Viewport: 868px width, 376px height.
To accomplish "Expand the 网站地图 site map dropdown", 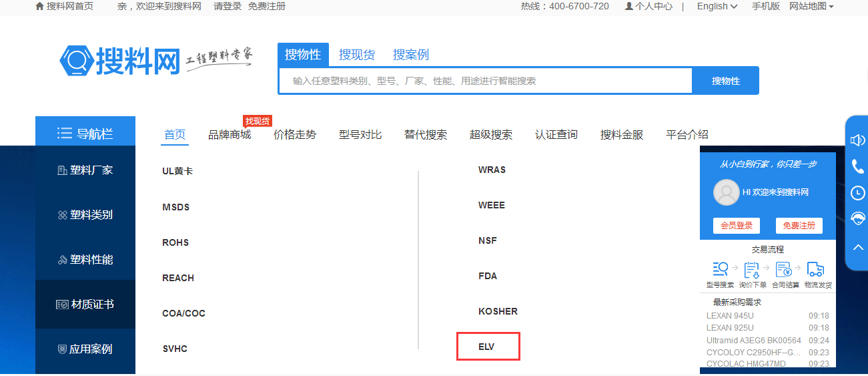I will [811, 7].
